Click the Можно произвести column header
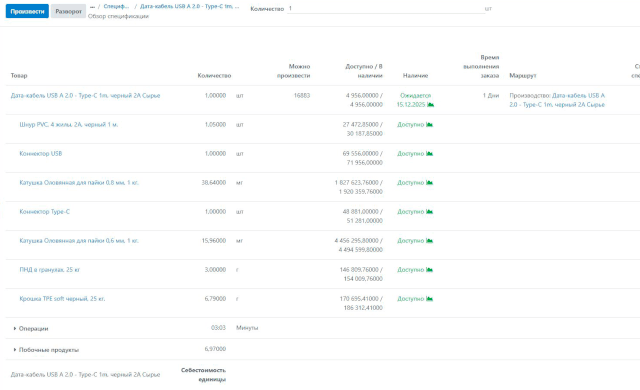Viewport: 640px width, 390px height. (293, 71)
